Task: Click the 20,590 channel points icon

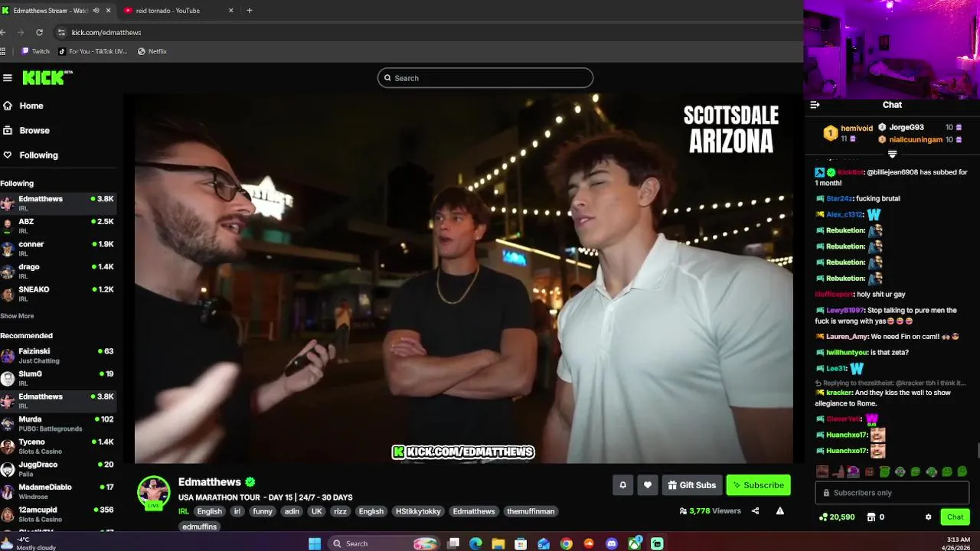Action: (823, 517)
